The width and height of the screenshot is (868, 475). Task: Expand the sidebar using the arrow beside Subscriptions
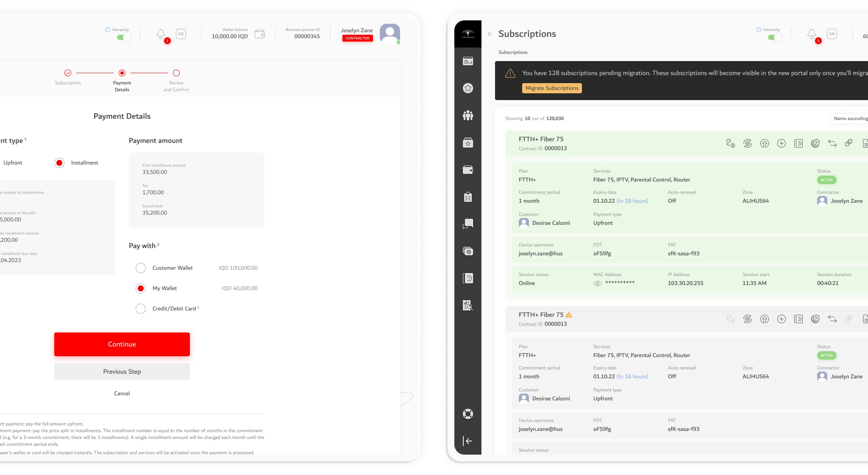[490, 34]
